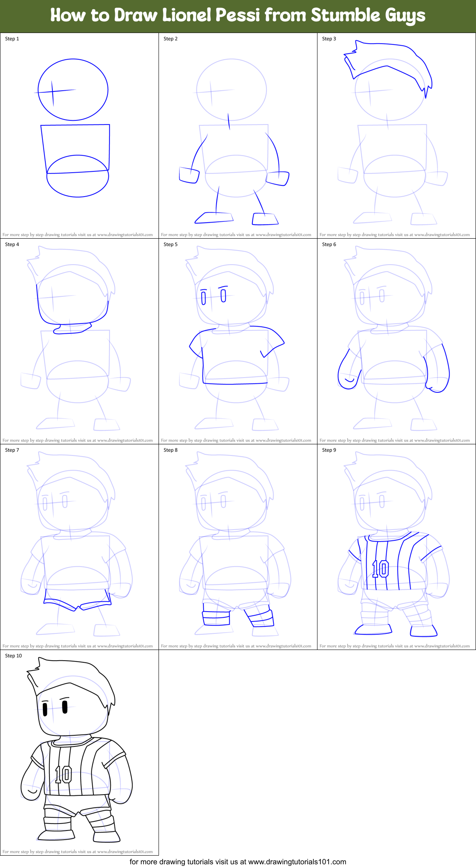
Task: Click the 'Step 8' label
Action: pyautogui.click(x=170, y=450)
